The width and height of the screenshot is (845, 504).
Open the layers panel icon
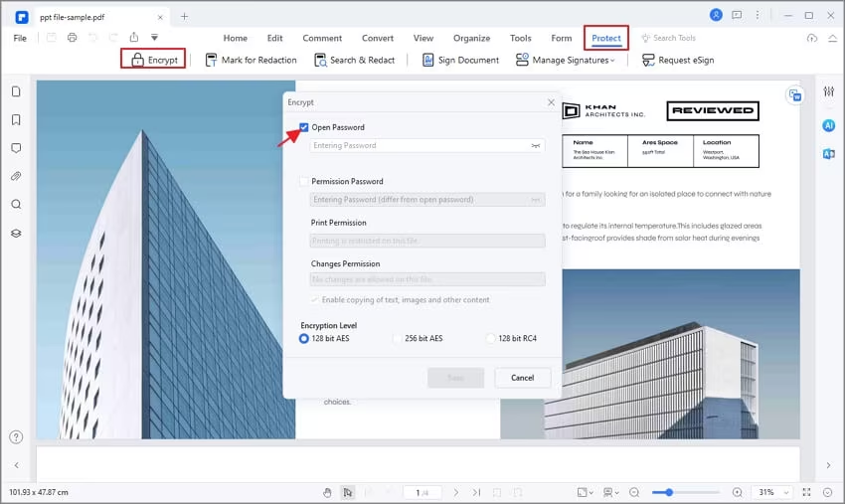click(16, 233)
